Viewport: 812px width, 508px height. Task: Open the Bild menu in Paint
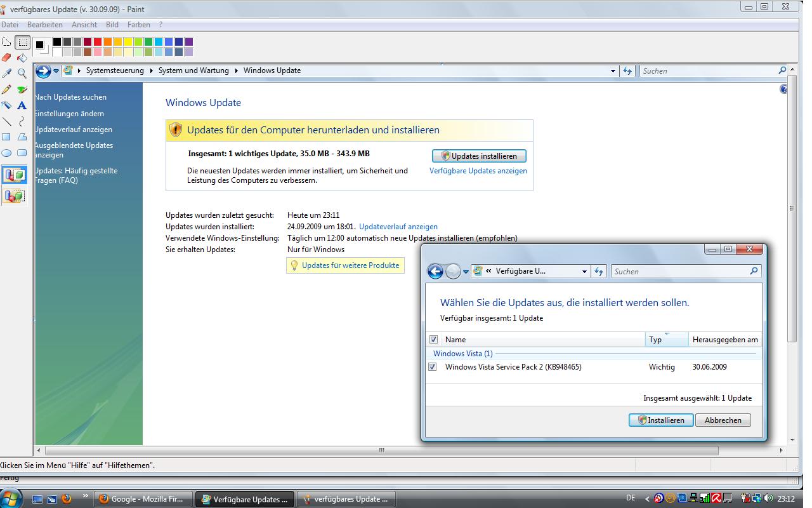coord(112,25)
